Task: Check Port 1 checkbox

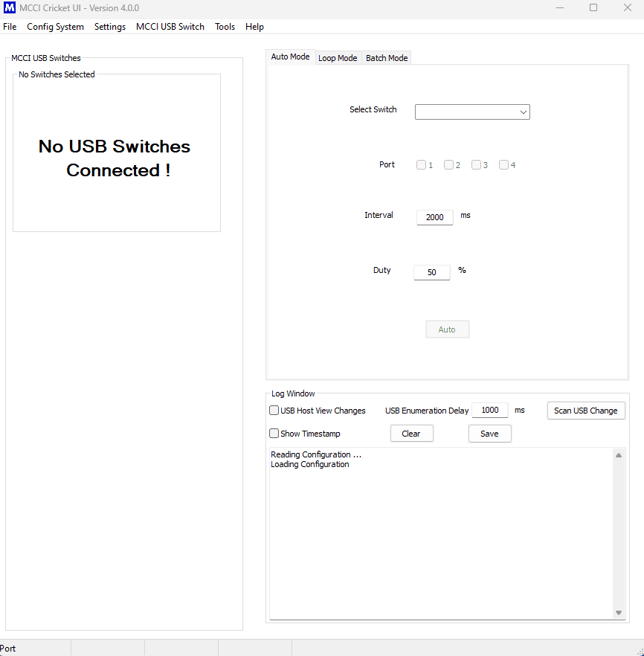Action: coord(421,165)
